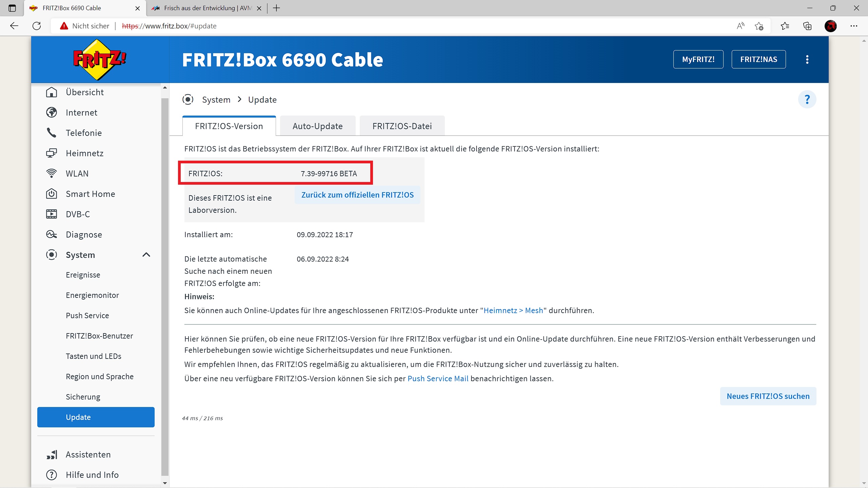
Task: Open the Diagnose icon in sidebar
Action: (52, 235)
